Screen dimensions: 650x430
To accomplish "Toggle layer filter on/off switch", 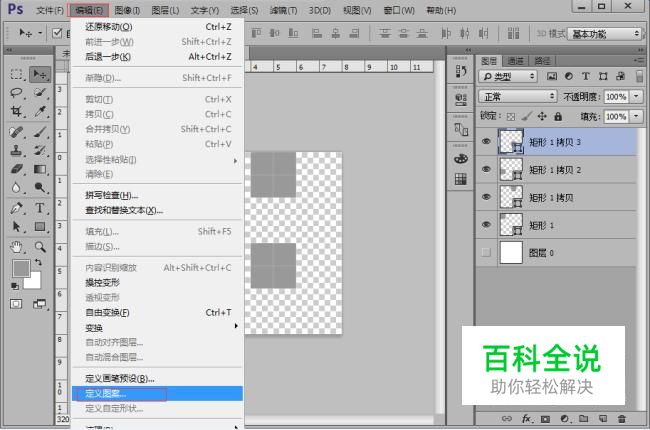I will click(639, 76).
